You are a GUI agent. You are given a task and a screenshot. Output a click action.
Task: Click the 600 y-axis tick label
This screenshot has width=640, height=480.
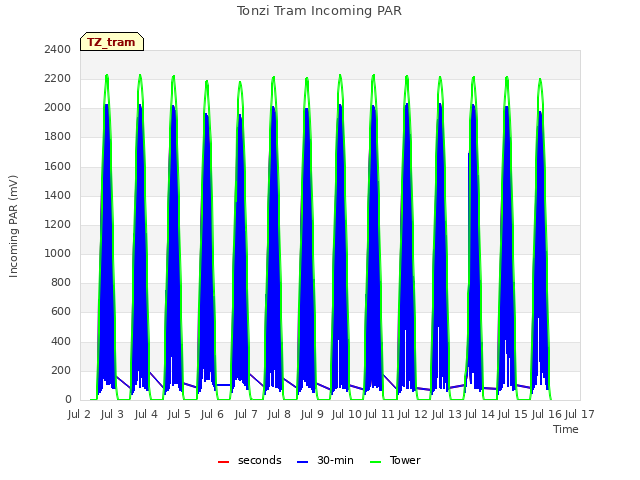[61, 312]
